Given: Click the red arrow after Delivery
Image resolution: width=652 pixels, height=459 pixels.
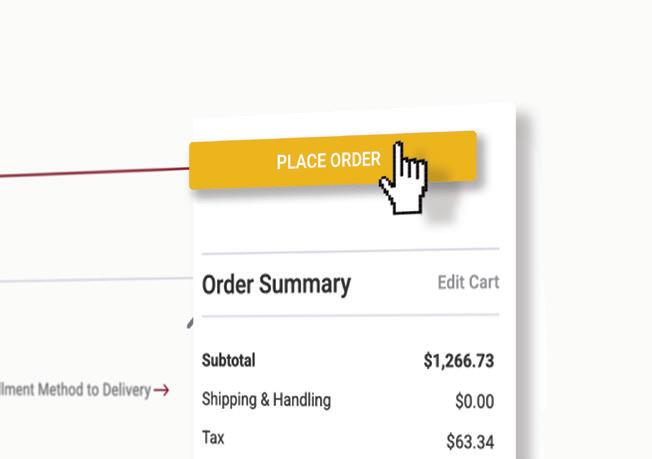Looking at the screenshot, I should pos(161,389).
